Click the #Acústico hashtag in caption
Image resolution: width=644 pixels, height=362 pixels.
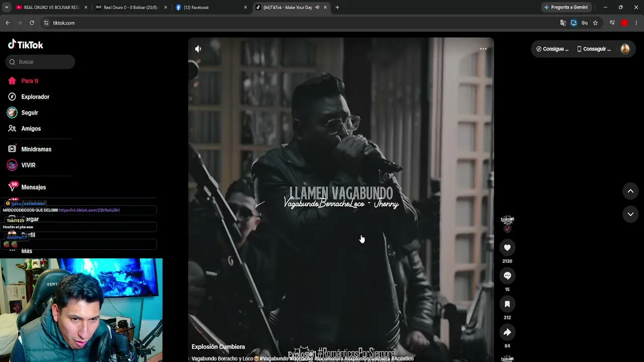click(403, 358)
